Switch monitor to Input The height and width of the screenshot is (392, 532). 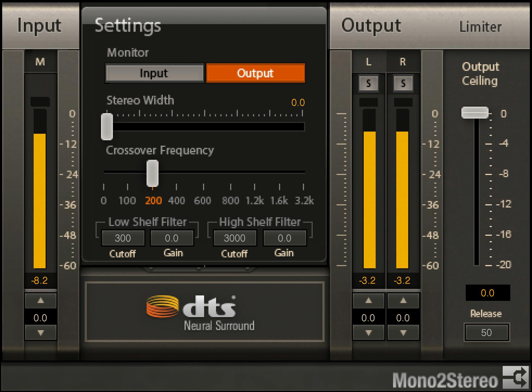point(154,73)
